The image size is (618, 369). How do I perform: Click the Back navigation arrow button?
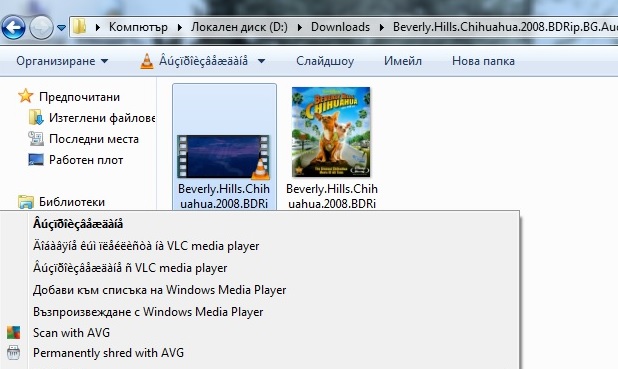[x=13, y=27]
